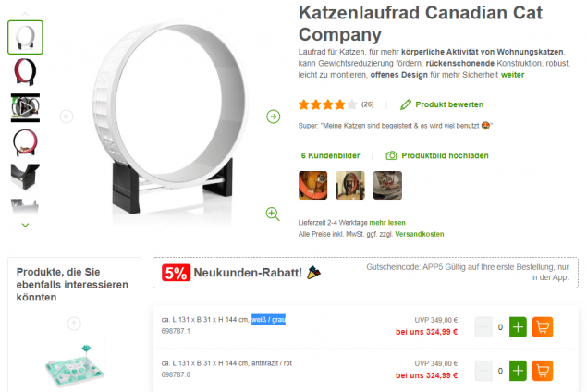Click up arrow in recommended products carousel
Viewport: 587px width, 392px height.
coord(74,324)
